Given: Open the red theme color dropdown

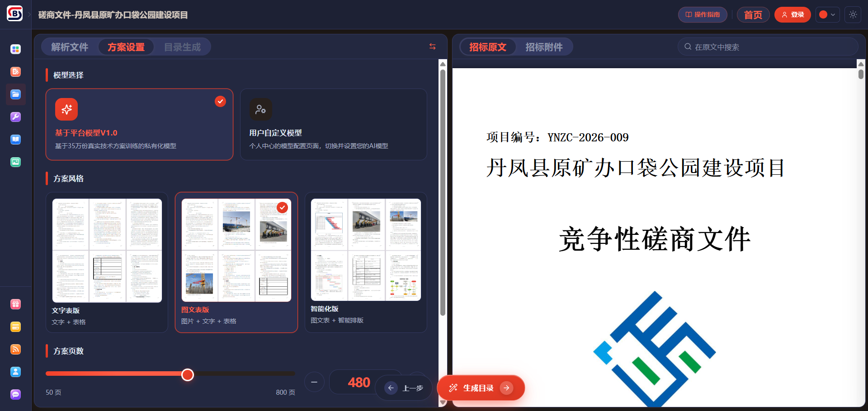Looking at the screenshot, I should click(x=827, y=14).
